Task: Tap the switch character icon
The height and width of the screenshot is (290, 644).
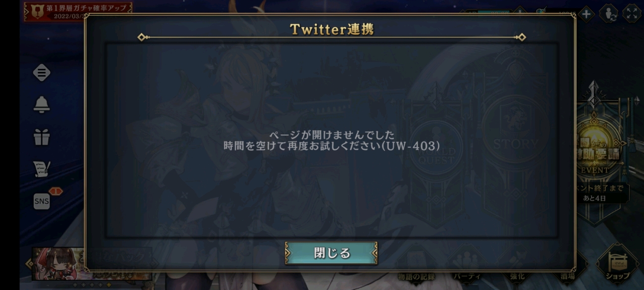Action: coord(608,14)
